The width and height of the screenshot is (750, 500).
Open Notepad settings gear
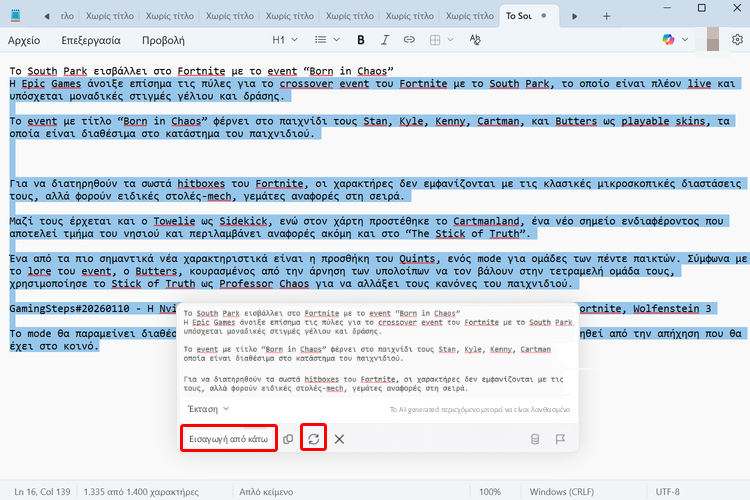[x=737, y=40]
